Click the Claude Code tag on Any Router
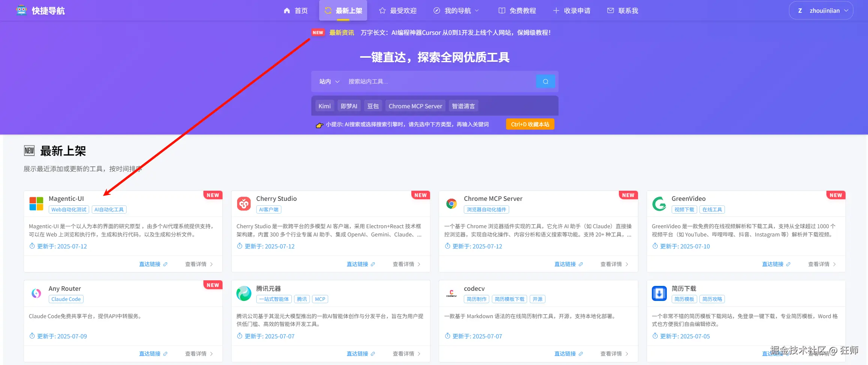The height and width of the screenshot is (365, 868). coord(66,299)
